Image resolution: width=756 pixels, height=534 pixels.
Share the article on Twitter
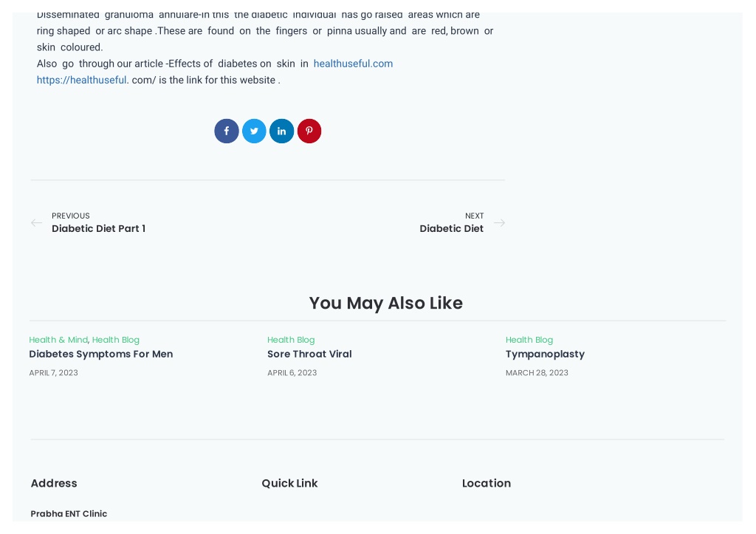pyautogui.click(x=254, y=131)
